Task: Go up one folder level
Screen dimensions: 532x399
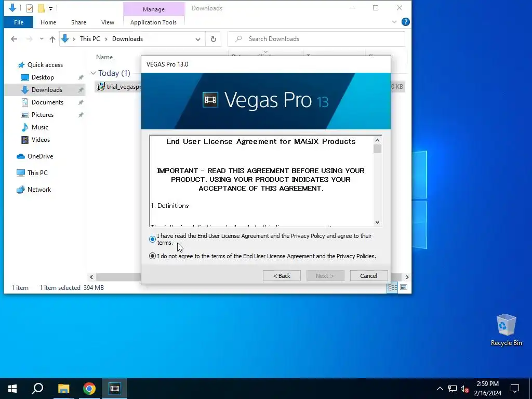Action: (52, 39)
